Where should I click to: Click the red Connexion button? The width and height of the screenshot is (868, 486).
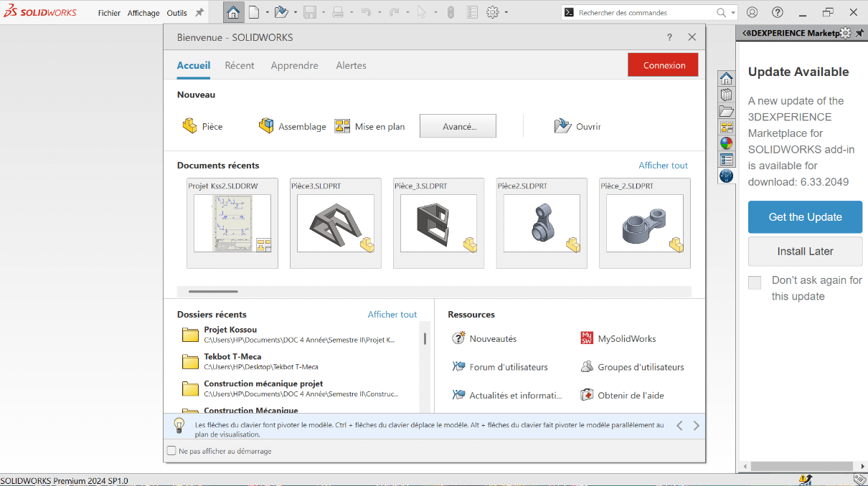tap(664, 65)
